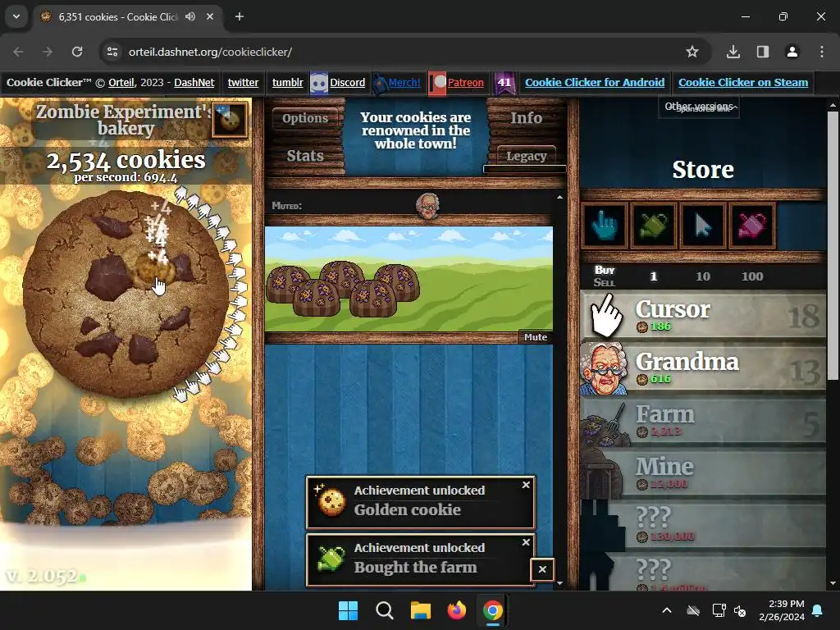Open the Legacy menu

(526, 156)
